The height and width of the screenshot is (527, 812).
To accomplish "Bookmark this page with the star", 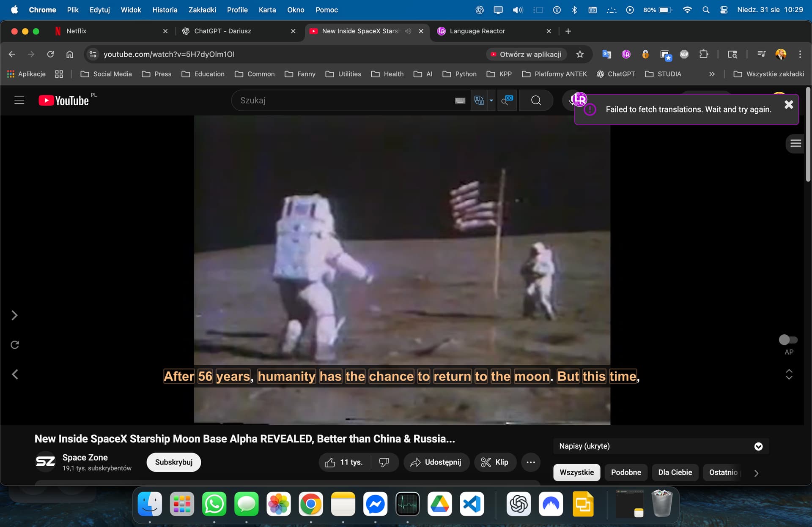I will 580,54.
